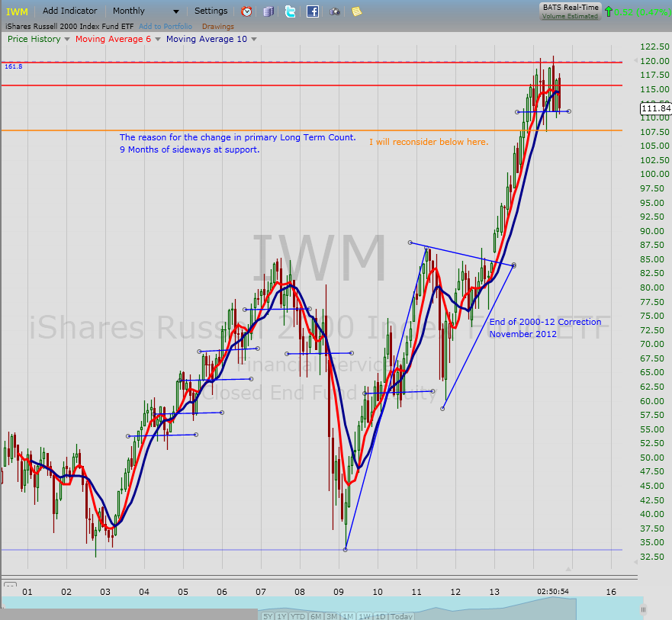Select the 5Y range button
The width and height of the screenshot is (672, 620).
(x=268, y=616)
